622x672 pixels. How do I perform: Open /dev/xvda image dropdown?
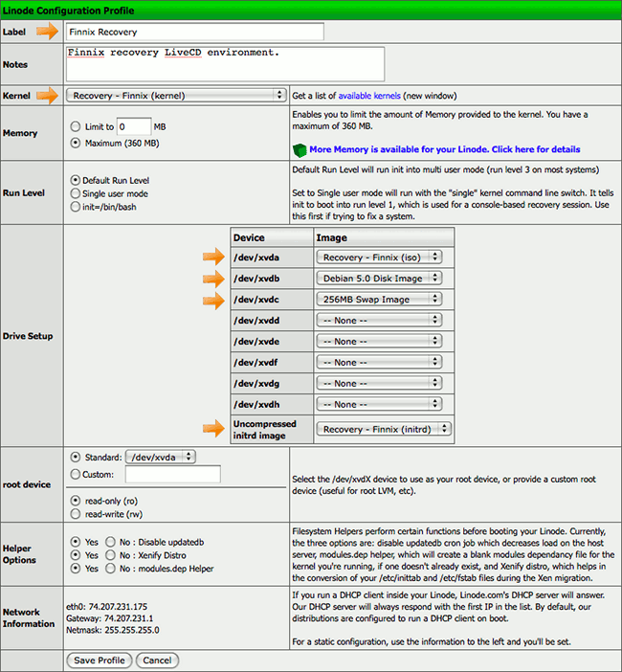pos(379,258)
